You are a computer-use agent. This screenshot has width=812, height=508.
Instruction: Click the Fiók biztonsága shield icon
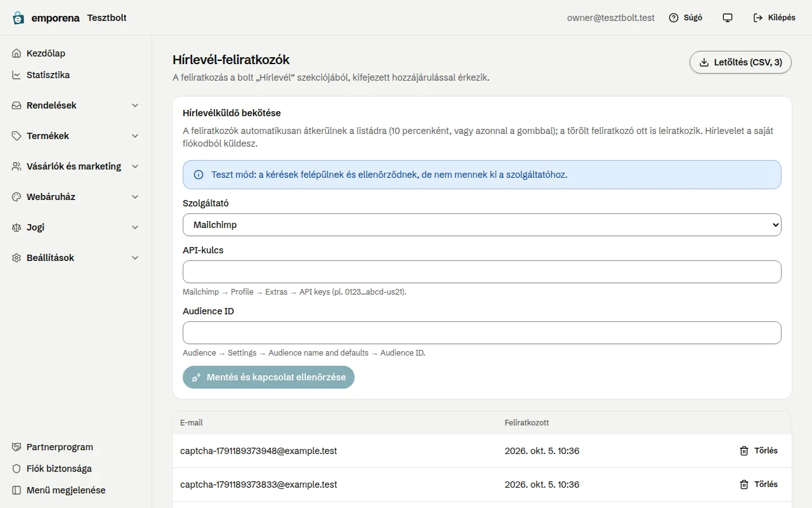pyautogui.click(x=16, y=469)
